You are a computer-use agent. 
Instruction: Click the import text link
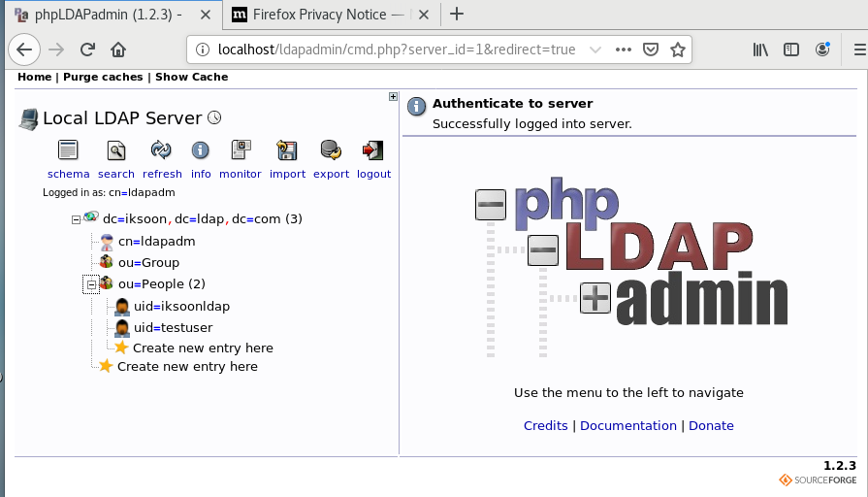[x=287, y=174]
